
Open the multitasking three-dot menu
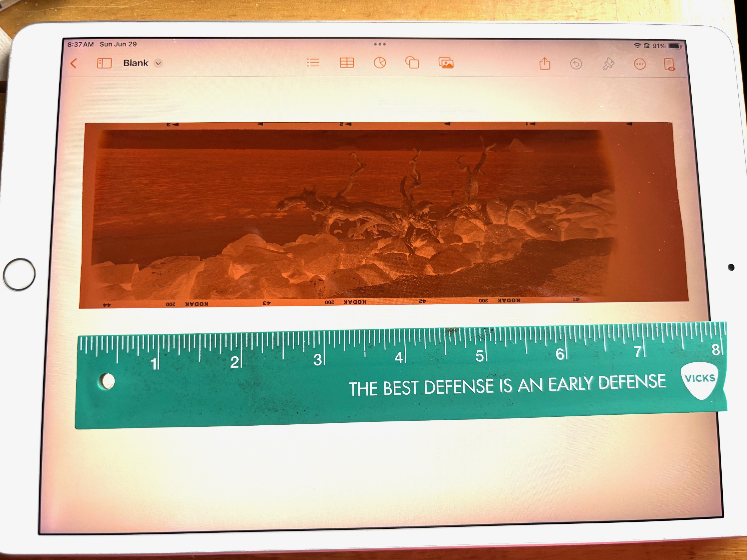click(x=380, y=44)
